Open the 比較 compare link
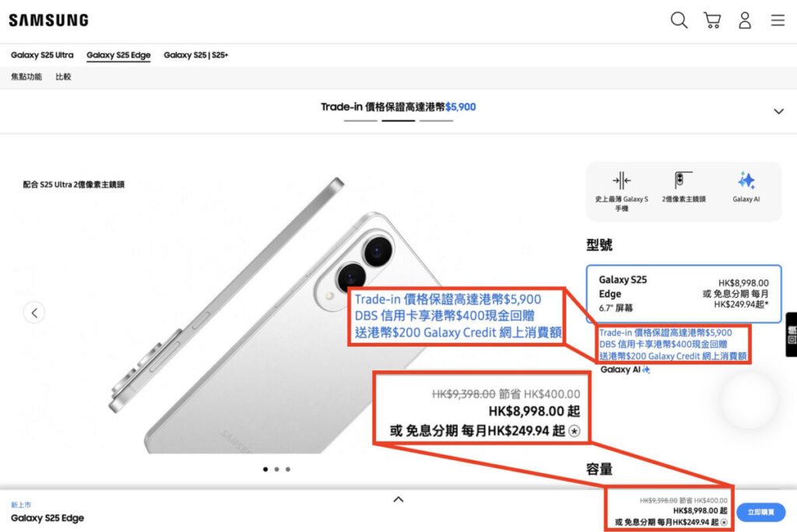 pos(63,77)
